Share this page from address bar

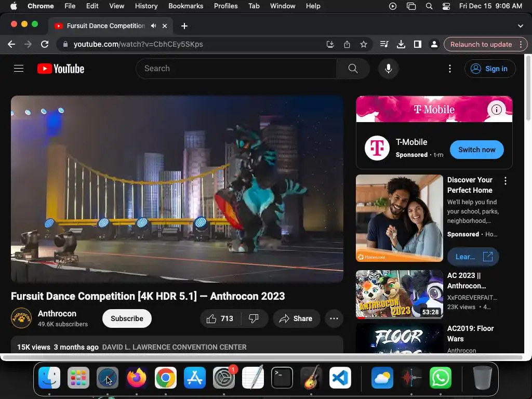tap(347, 45)
